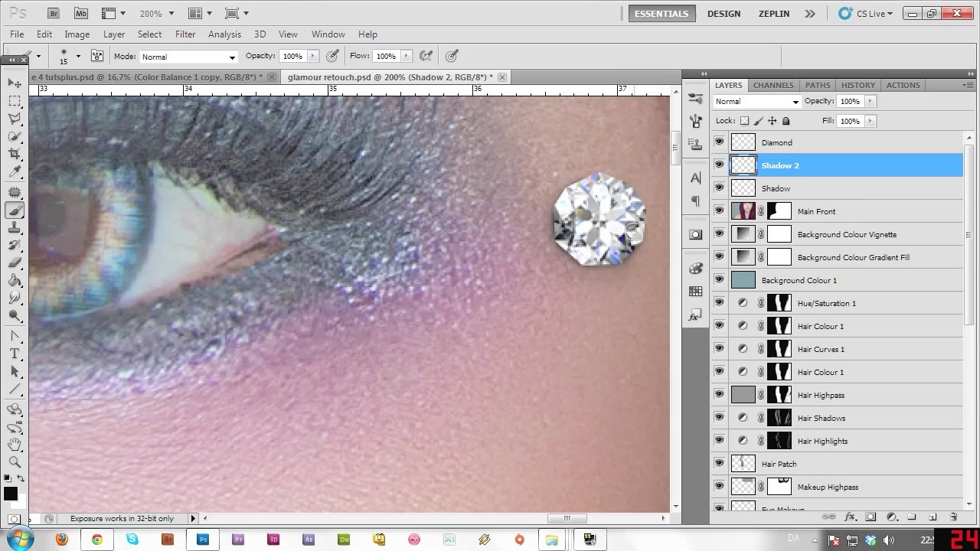
Task: Pick the Eyedropper tool
Action: [x=15, y=172]
